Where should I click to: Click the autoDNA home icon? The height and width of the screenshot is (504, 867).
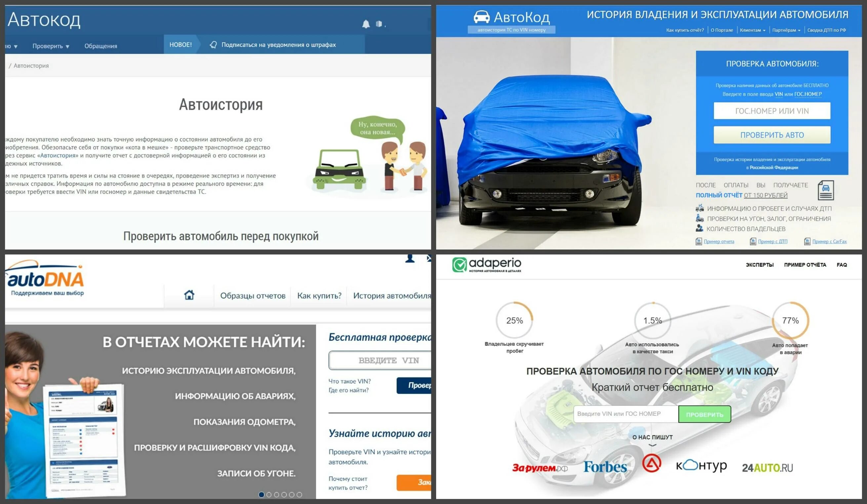pos(189,295)
